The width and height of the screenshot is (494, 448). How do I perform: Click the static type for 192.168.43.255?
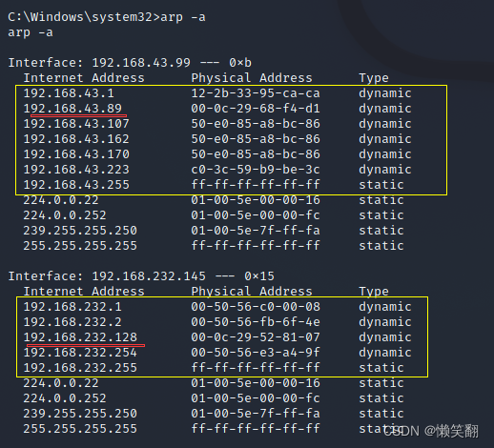[381, 185]
